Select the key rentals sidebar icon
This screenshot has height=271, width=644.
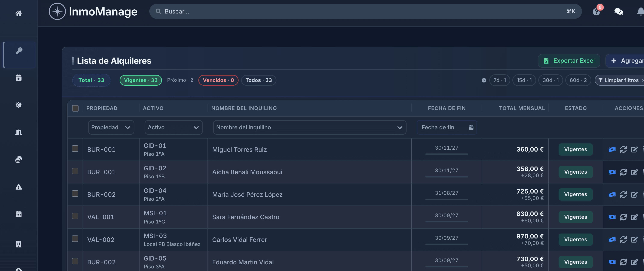tap(19, 50)
